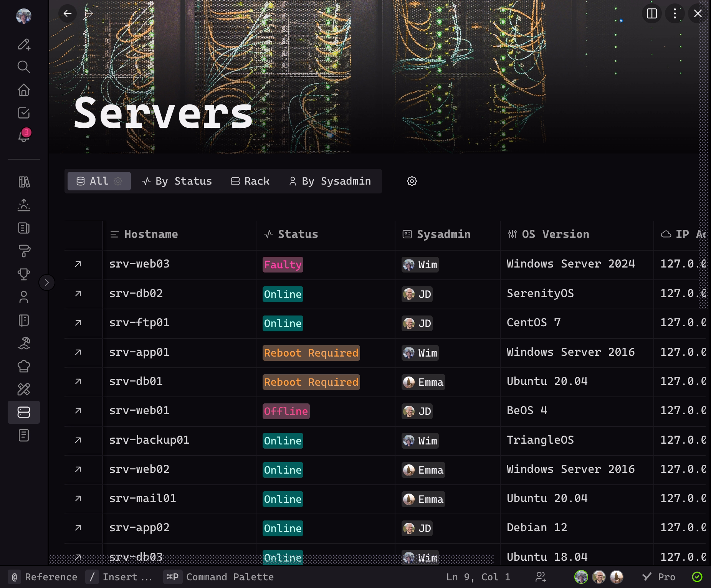Screen dimensions: 711x588
Task: Click the new note compose icon
Action: (x=24, y=45)
